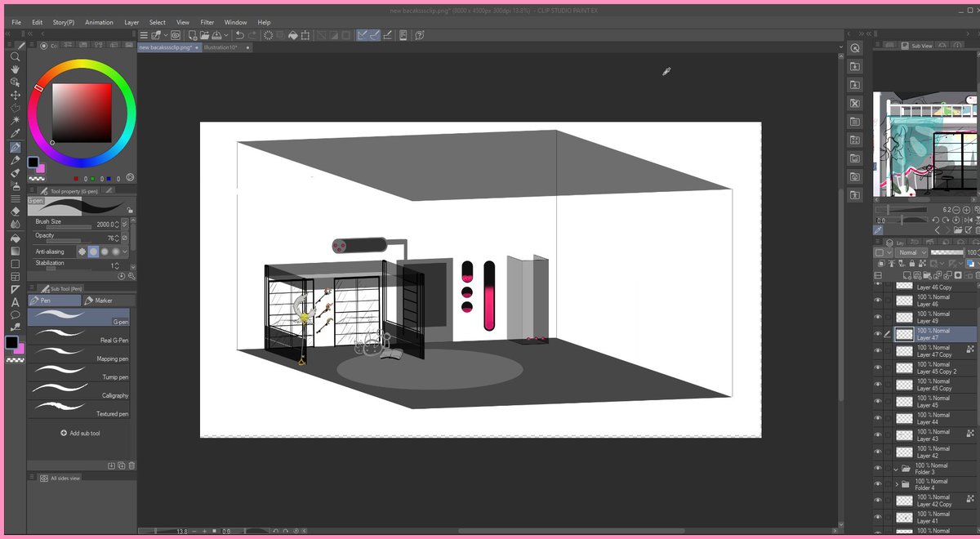Select the Blend tool
The image size is (980, 539).
[15, 224]
